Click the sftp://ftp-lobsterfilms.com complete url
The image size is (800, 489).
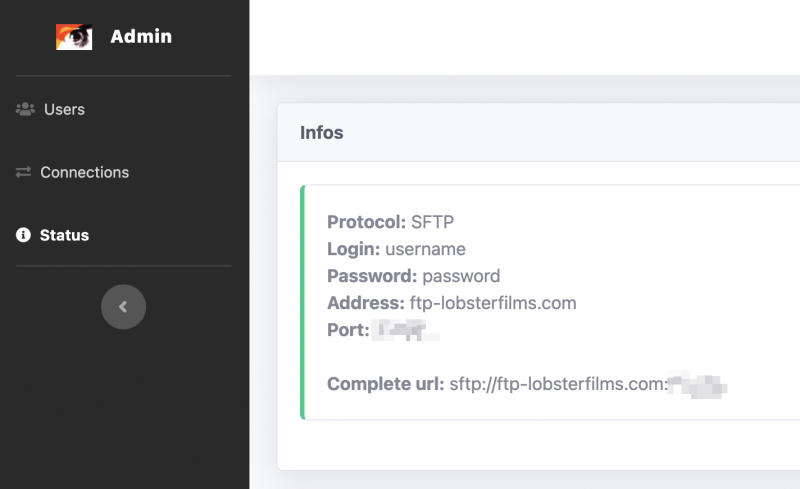tap(556, 384)
